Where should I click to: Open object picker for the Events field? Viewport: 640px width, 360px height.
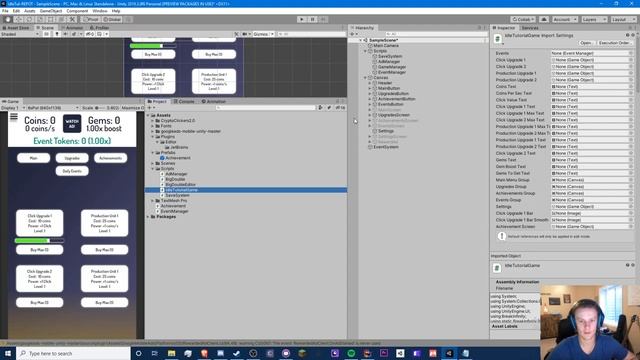[631, 53]
